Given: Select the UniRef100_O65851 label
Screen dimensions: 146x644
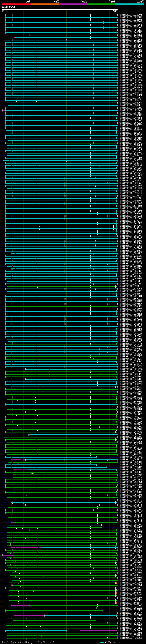Looking at the screenshot, I should click(x=131, y=469).
